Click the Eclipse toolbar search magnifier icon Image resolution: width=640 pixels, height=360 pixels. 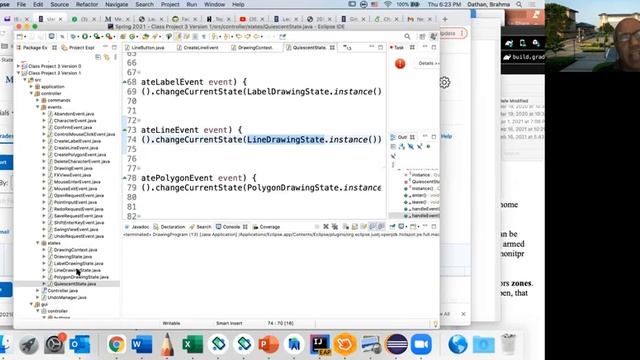(407, 36)
